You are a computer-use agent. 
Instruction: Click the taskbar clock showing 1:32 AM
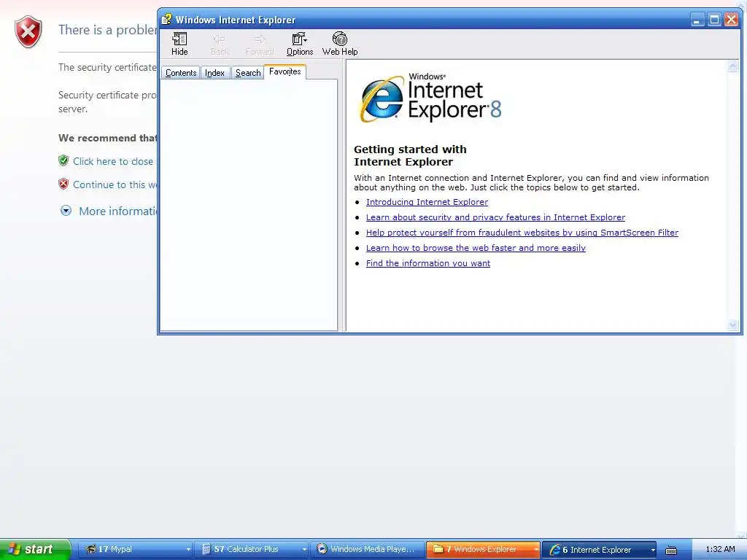coord(720,549)
